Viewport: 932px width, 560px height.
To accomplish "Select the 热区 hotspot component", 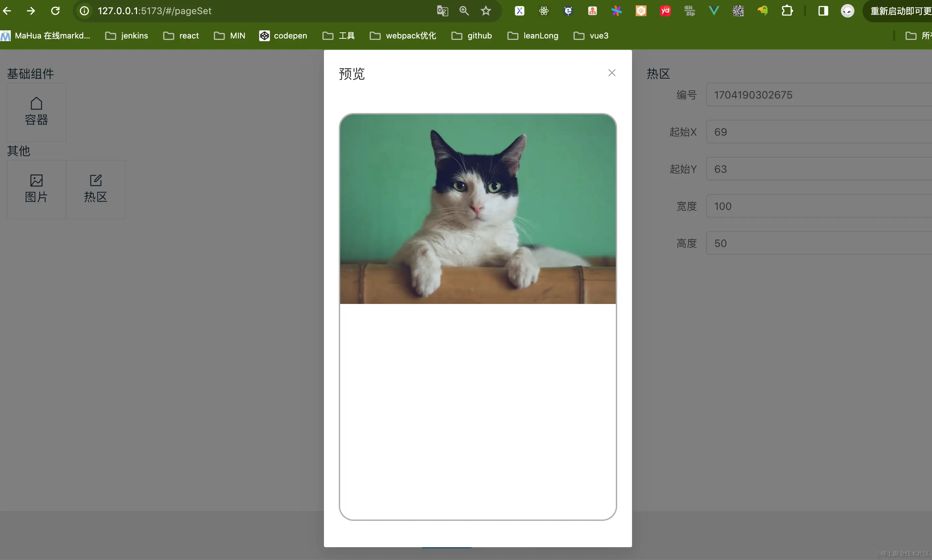I will pos(95,189).
